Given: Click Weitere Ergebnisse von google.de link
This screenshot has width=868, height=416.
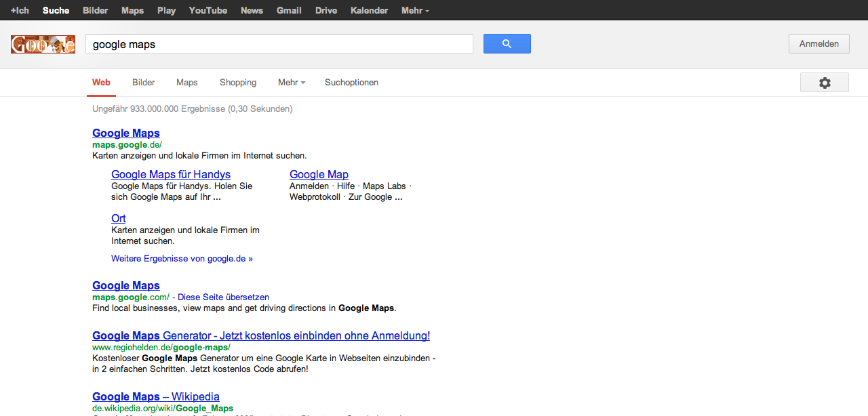Looking at the screenshot, I should [x=182, y=258].
